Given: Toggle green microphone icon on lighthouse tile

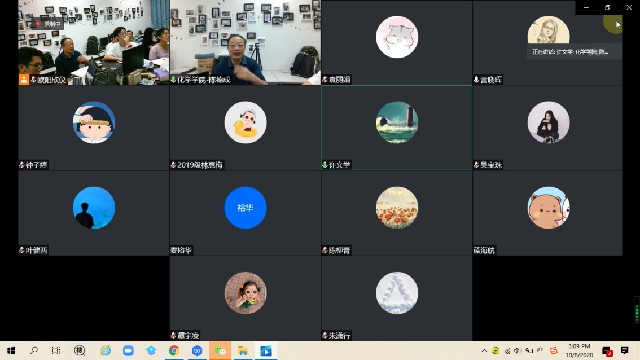Looking at the screenshot, I should point(325,165).
